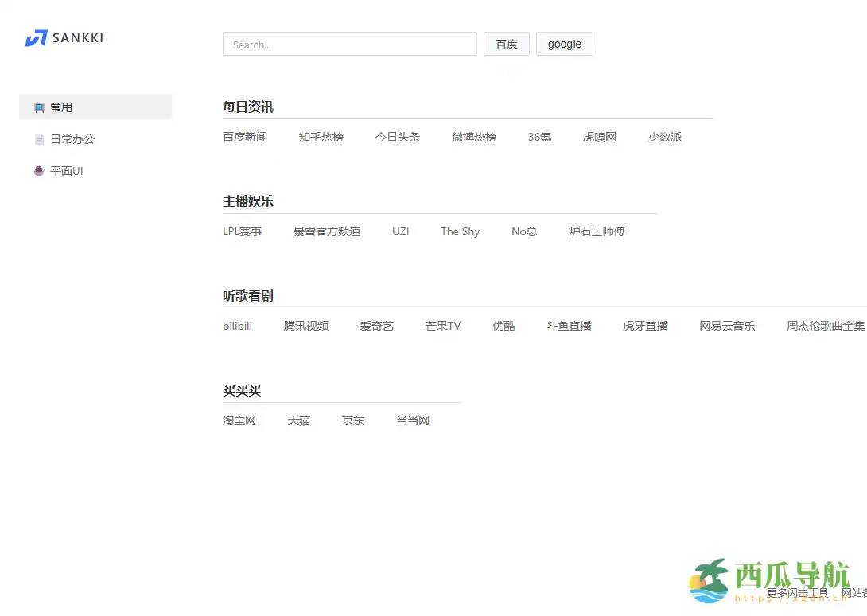Switch search engine to google
Viewport: 867px width, 616px height.
click(565, 44)
